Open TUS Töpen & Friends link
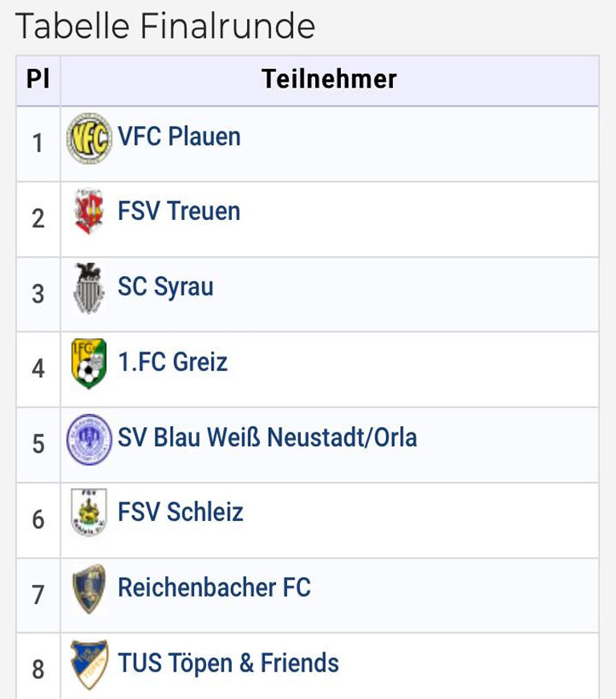616x699 pixels. click(x=228, y=663)
